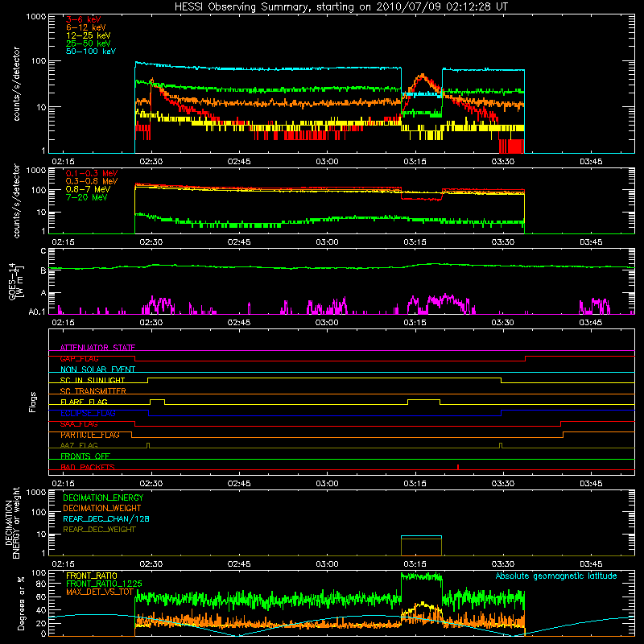The image size is (644, 644).
Task: Click the REAR_DEC_WEIGHT legend entry
Action: click(99, 530)
